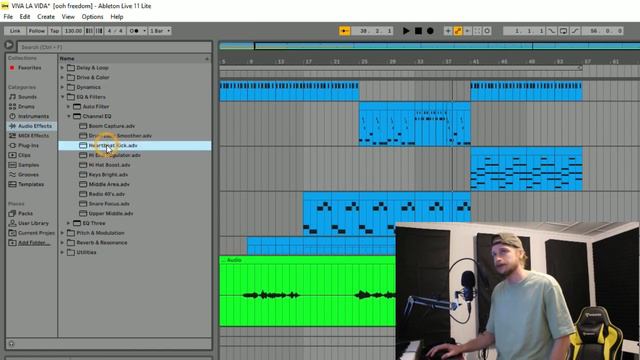Open the 1 Bar quantization dropdown
Screen dimensions: 640x360
(160, 31)
